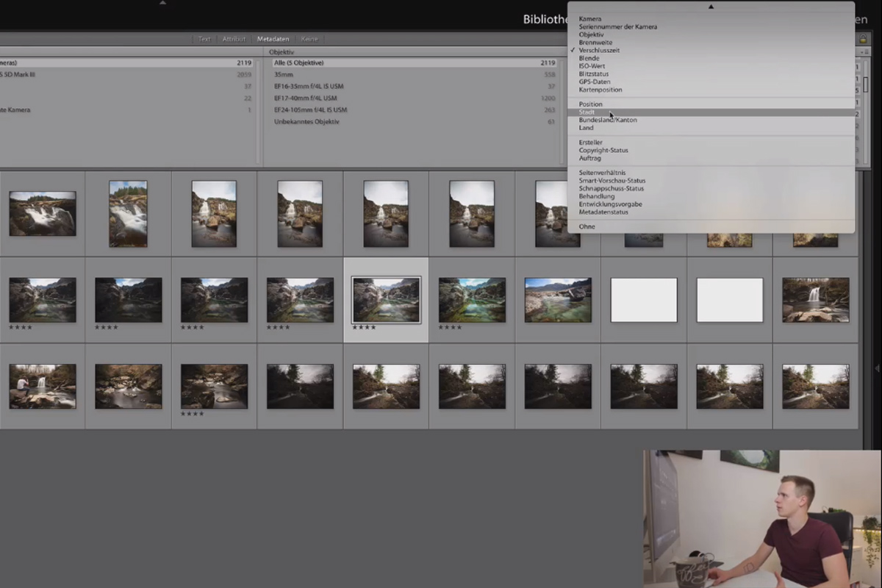The width and height of the screenshot is (882, 588).
Task: Choose Blitzstatus in the menu
Action: pos(711,74)
